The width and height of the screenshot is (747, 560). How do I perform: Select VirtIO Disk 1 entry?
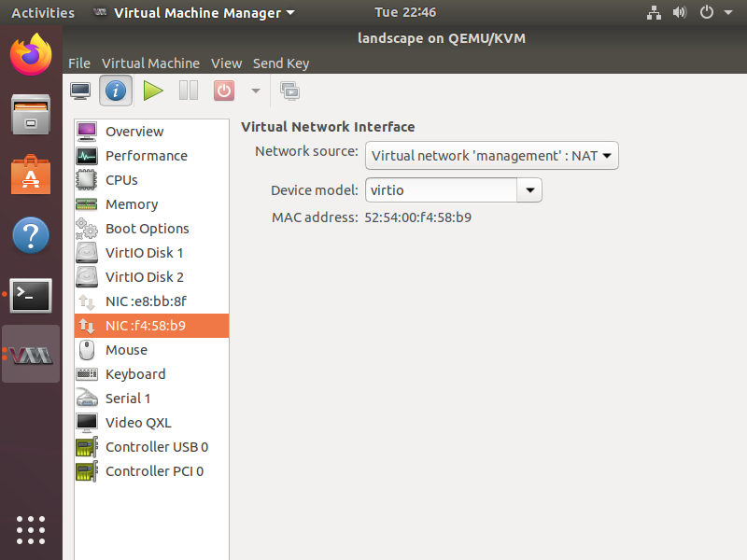[x=151, y=253]
